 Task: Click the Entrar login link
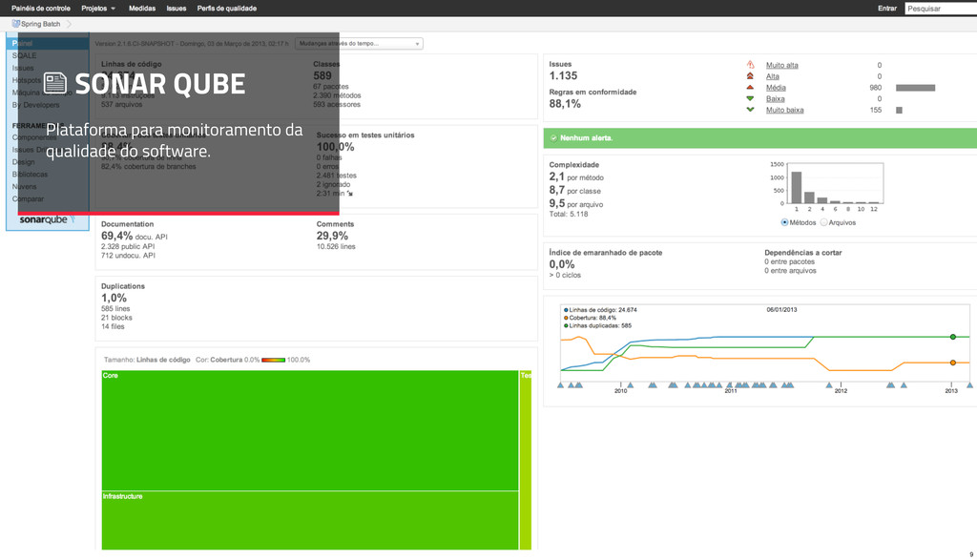[887, 8]
